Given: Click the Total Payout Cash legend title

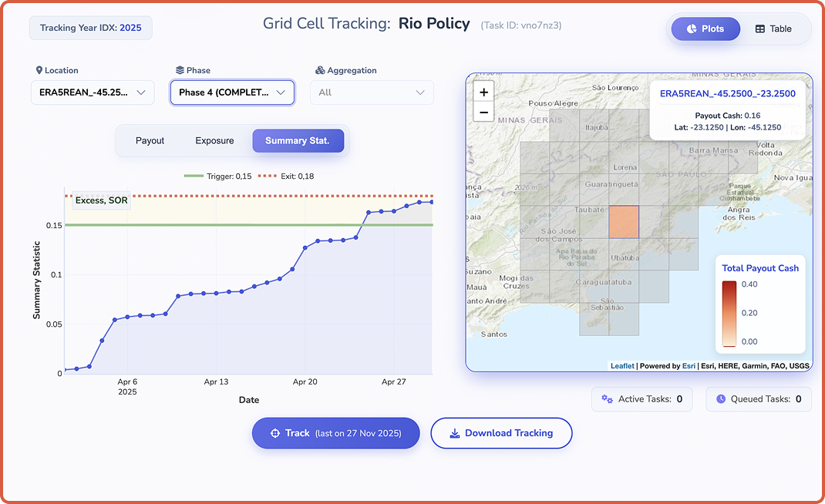Looking at the screenshot, I should 760,268.
